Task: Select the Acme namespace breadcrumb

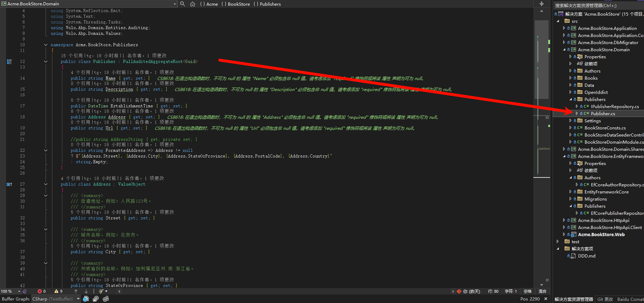Action: click(209, 4)
